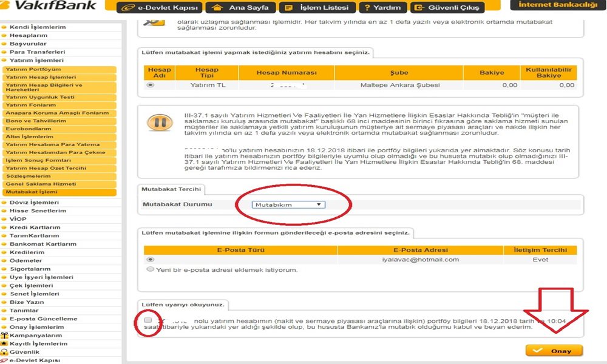
Task: Open Ödemeler sidebar menu
Action: [26, 261]
